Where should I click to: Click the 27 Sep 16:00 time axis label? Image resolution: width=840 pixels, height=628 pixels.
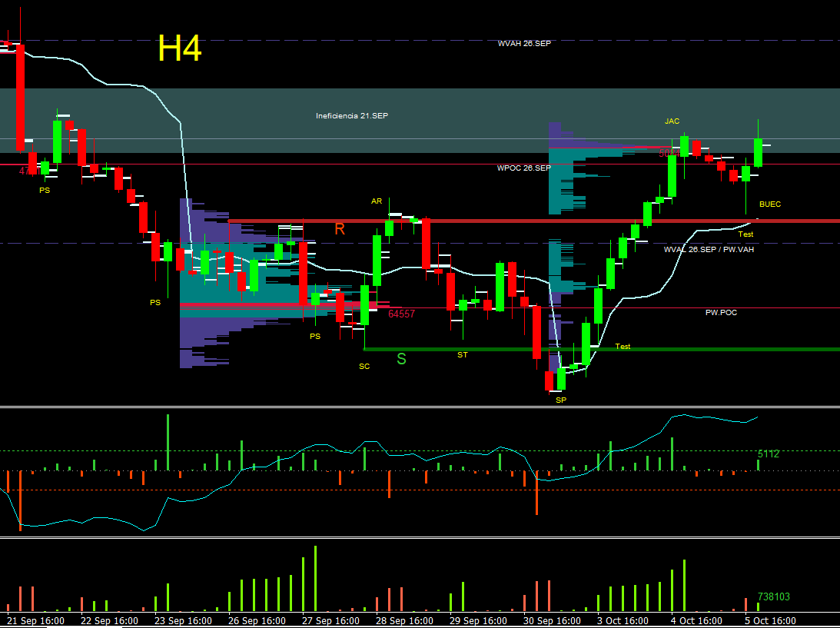pyautogui.click(x=331, y=620)
